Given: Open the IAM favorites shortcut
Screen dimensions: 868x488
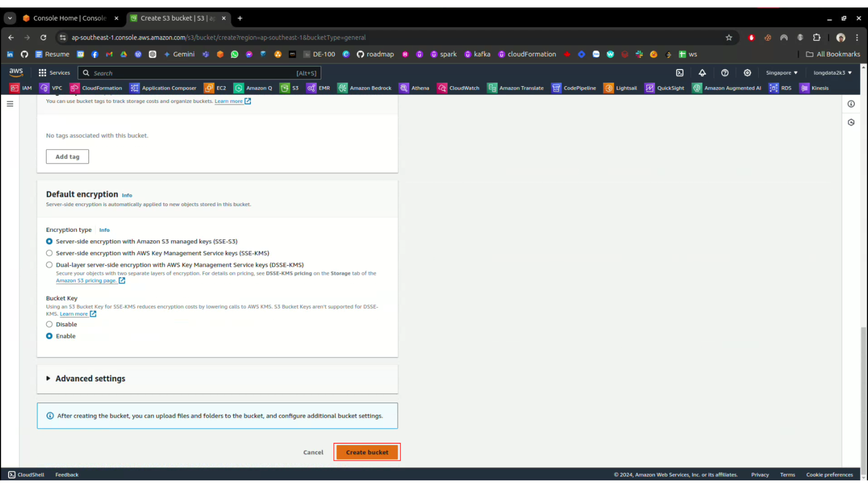Looking at the screenshot, I should tap(21, 88).
